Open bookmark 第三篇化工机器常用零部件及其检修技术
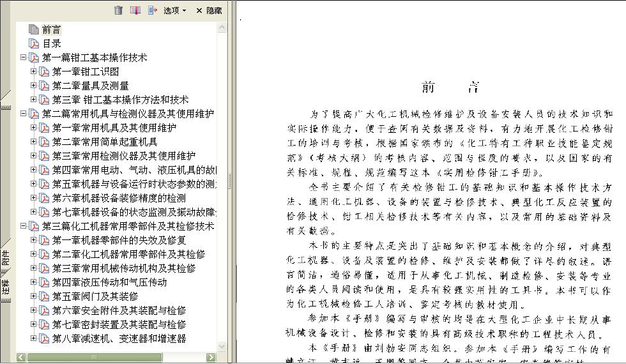 pyautogui.click(x=128, y=226)
